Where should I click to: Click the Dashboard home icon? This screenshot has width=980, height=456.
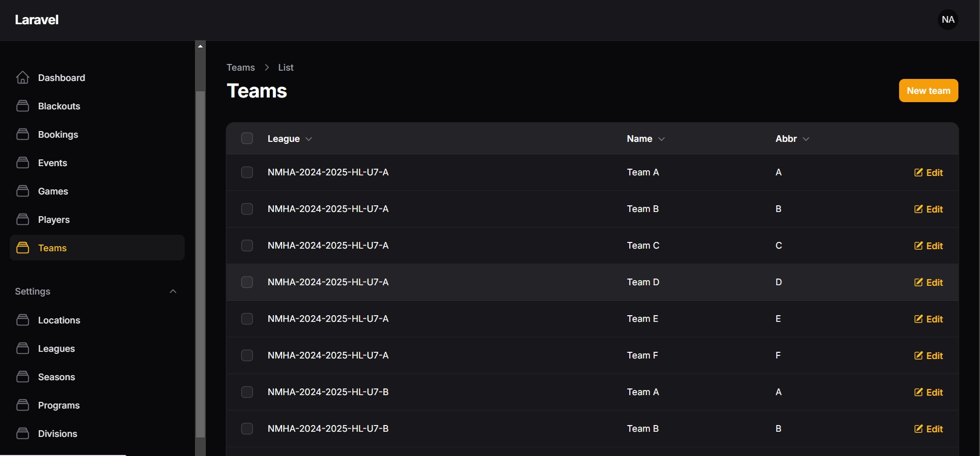[23, 77]
